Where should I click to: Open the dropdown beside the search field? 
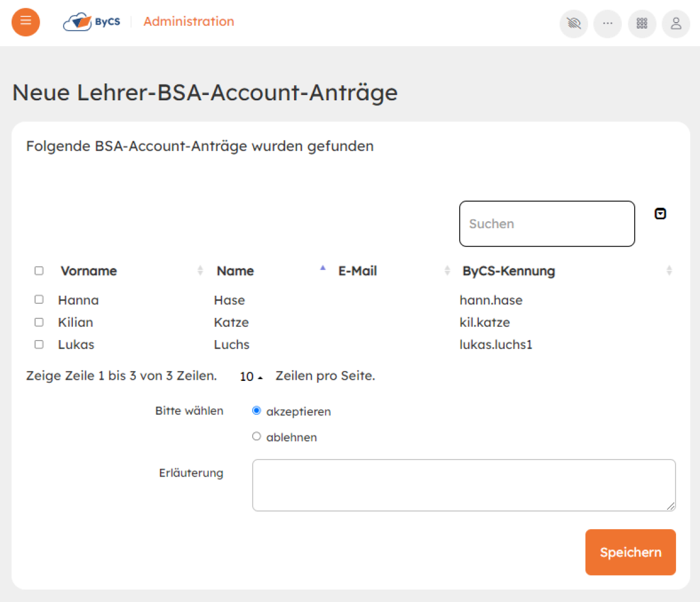[x=660, y=214]
